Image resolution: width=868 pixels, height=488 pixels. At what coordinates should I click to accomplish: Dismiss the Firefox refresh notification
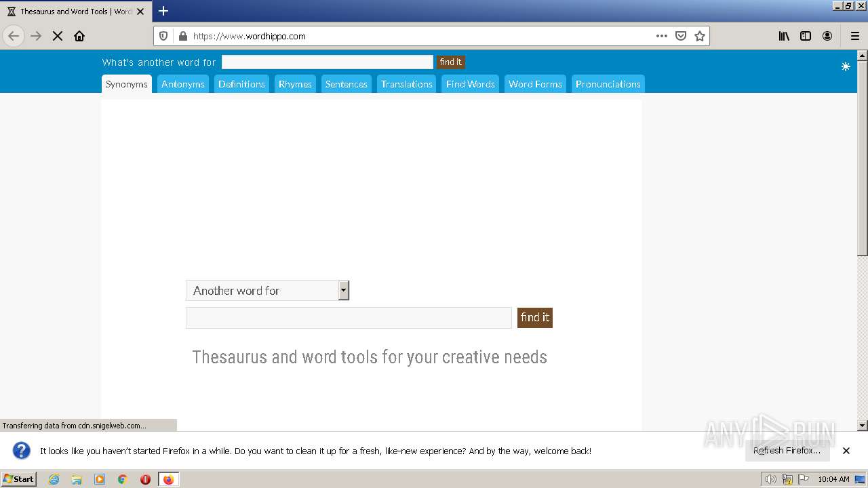(846, 451)
